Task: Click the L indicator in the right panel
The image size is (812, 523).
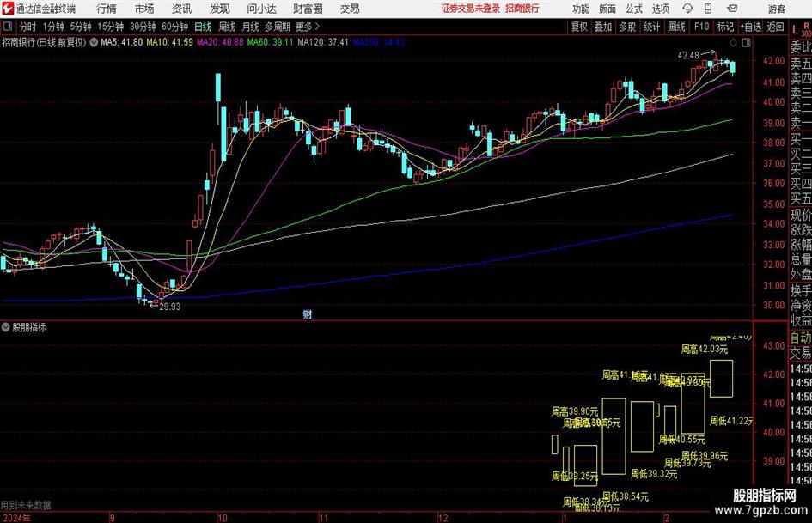Action: click(x=795, y=31)
